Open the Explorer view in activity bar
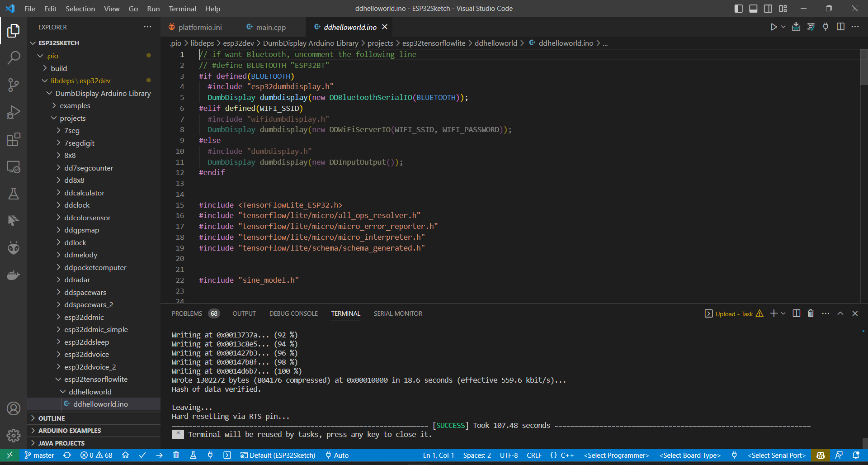The width and height of the screenshot is (868, 465). [14, 31]
